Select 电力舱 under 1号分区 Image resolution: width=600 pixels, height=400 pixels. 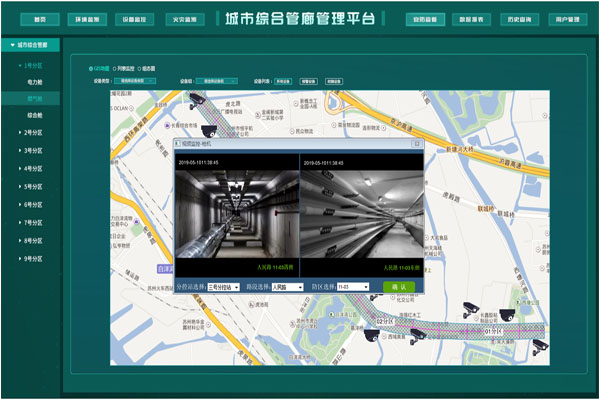35,81
